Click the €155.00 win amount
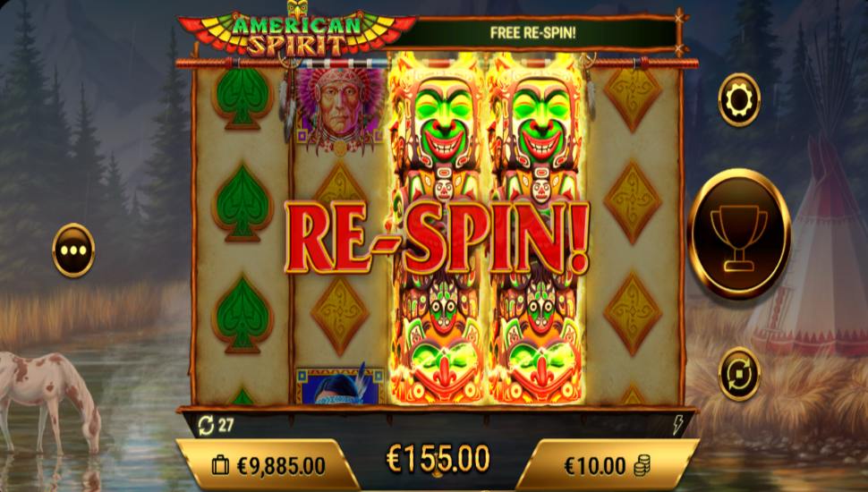 (438, 459)
